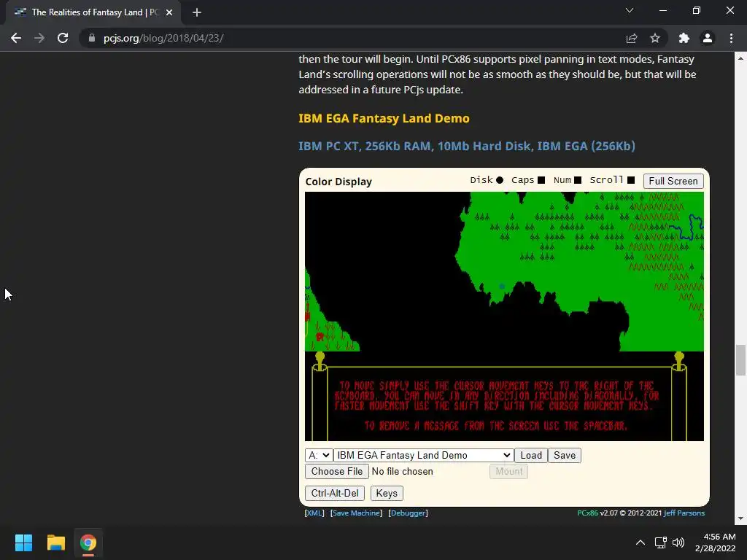Open the Save Machine link
This screenshot has width=747, height=560.
pyautogui.click(x=356, y=513)
